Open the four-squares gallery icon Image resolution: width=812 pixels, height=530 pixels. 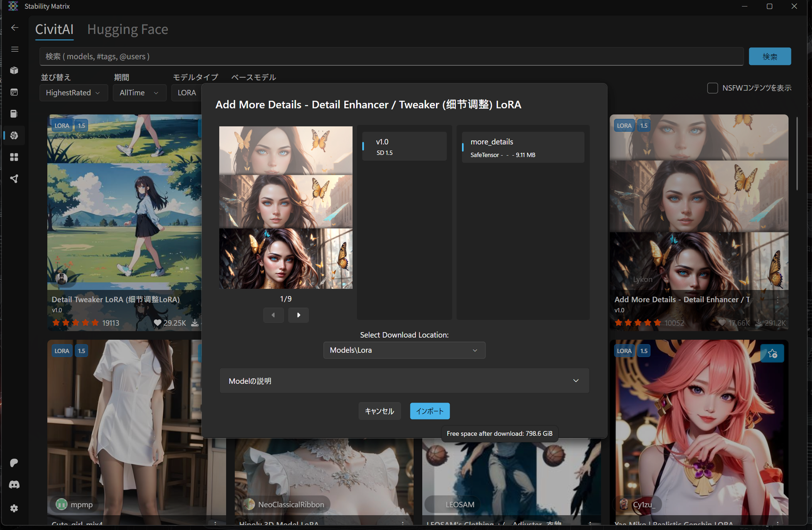[14, 157]
